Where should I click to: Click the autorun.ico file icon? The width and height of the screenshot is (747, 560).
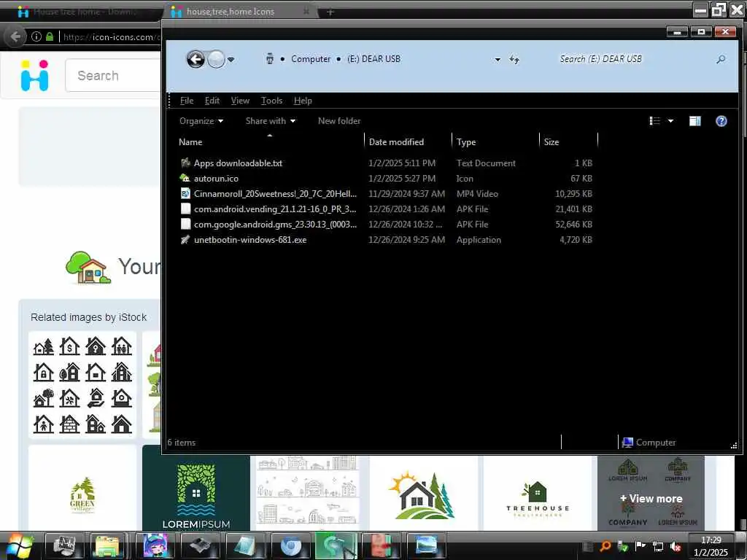185,178
